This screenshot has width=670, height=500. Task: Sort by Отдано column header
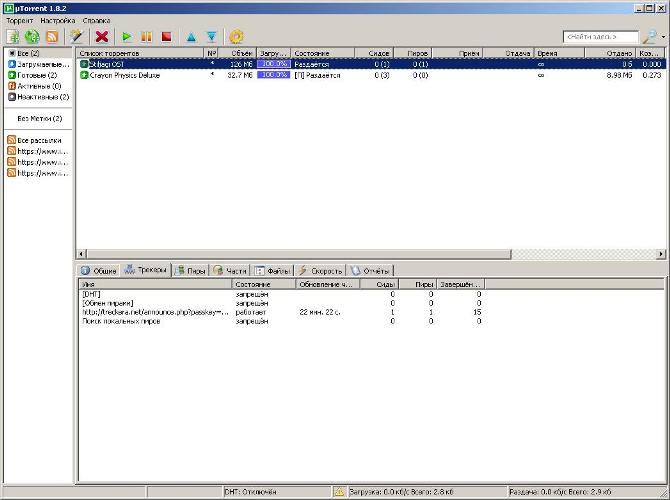coord(610,53)
